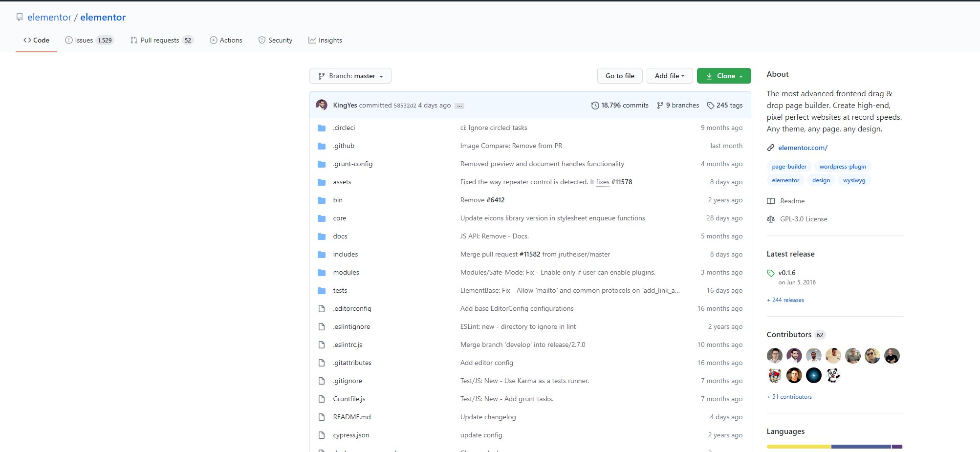The image size is (980, 452).
Task: Open the Security tab
Action: pyautogui.click(x=275, y=40)
